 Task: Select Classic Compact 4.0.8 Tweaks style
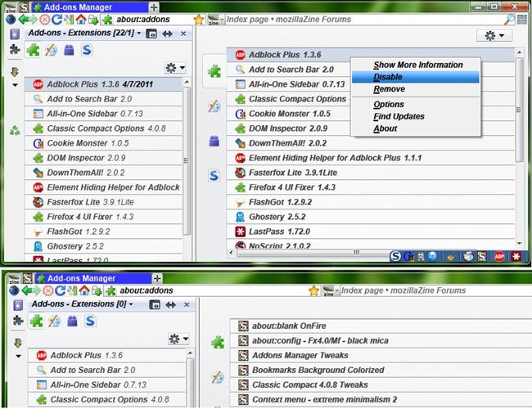(381, 385)
